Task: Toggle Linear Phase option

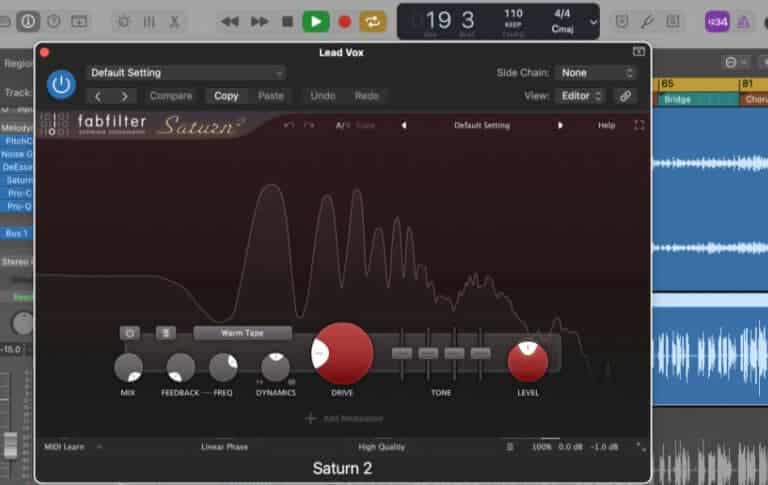Action: click(224, 447)
